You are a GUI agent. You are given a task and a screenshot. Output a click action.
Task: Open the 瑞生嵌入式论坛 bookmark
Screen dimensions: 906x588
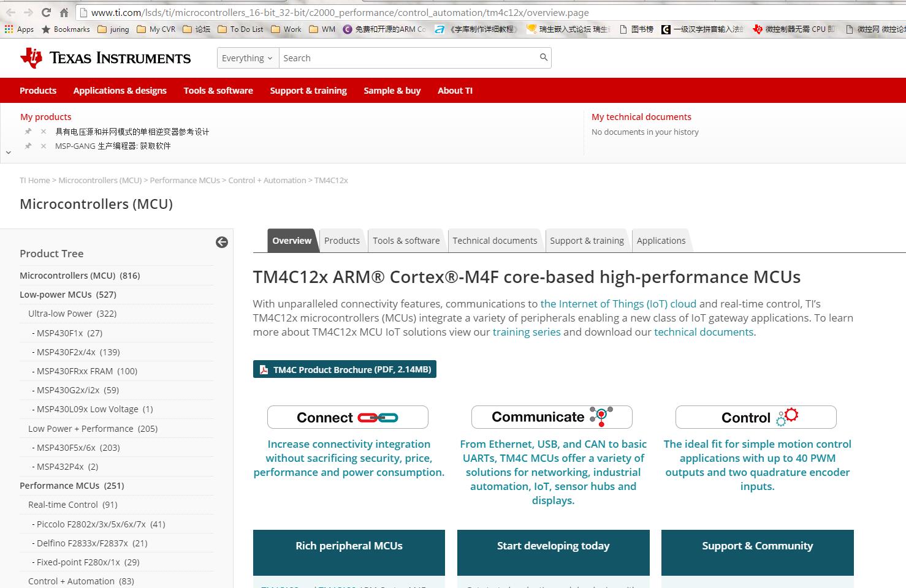(x=568, y=29)
